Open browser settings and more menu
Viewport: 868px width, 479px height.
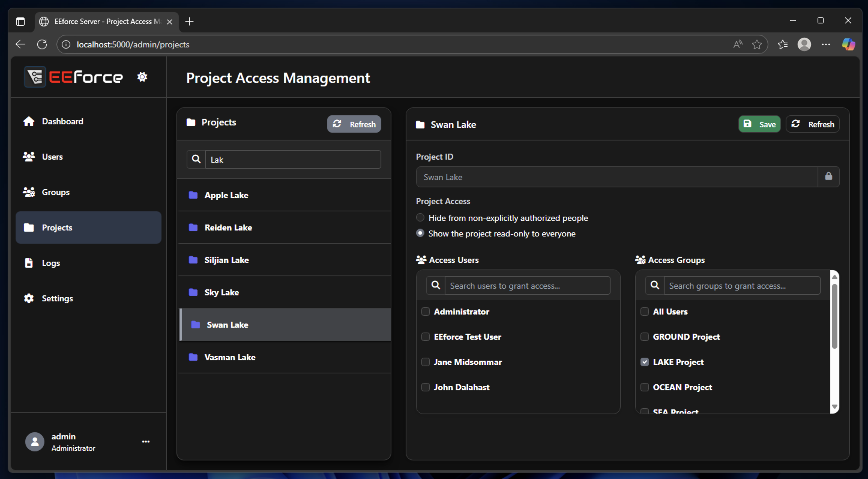coord(826,44)
